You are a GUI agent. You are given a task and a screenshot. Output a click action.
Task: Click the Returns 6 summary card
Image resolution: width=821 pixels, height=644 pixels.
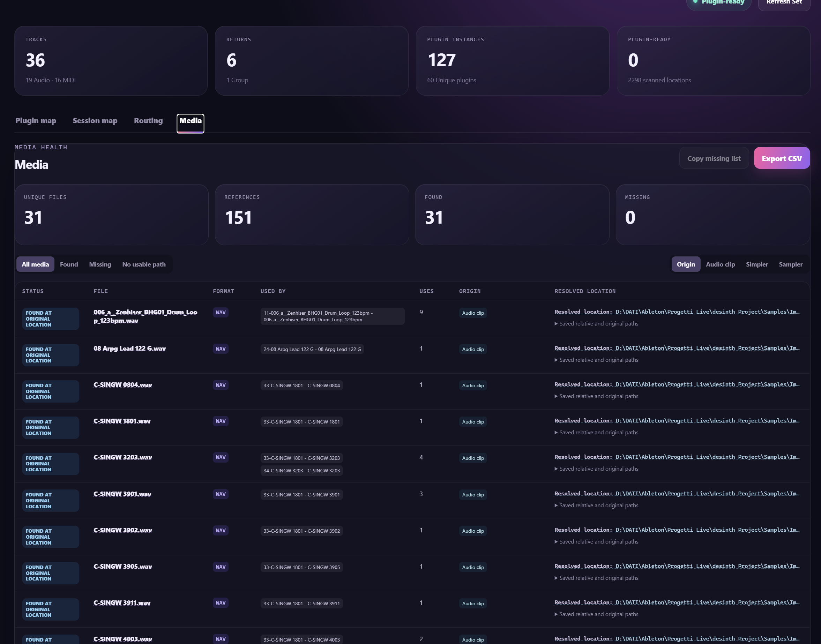[312, 61]
